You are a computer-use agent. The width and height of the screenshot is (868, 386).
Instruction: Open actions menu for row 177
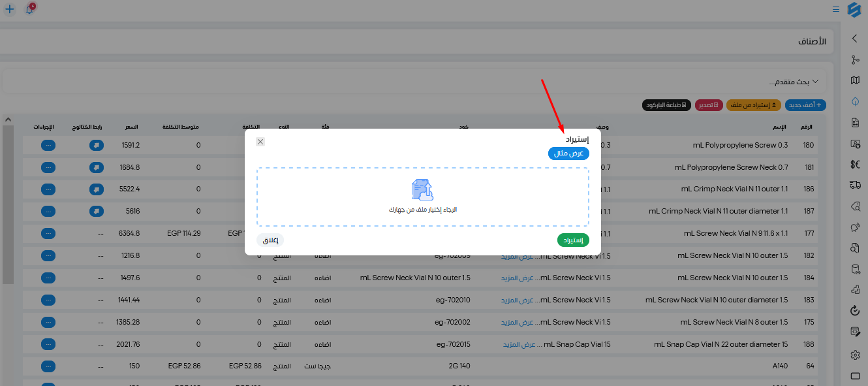click(x=48, y=233)
